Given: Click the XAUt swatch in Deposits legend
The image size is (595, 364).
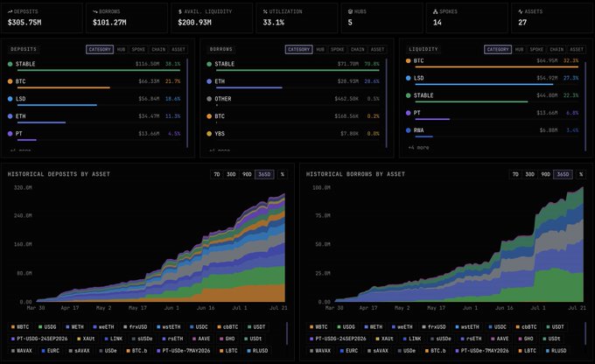Looking at the screenshot, I should [x=79, y=339].
